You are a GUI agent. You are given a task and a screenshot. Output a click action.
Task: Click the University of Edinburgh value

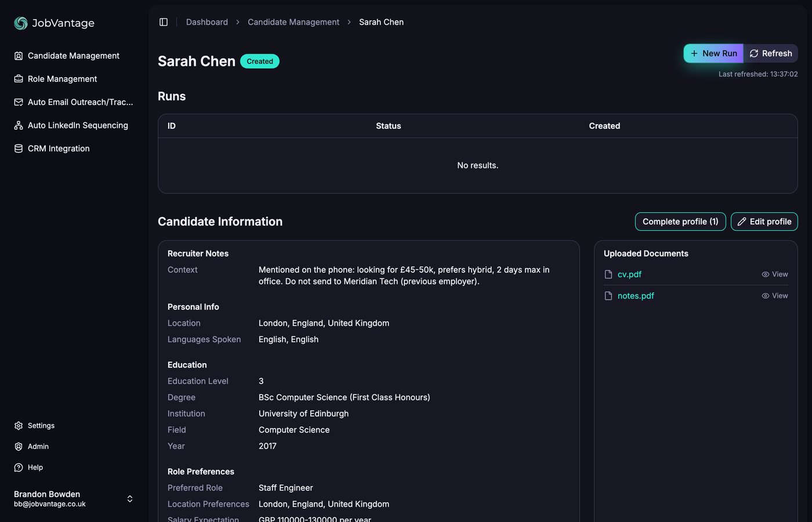point(303,414)
